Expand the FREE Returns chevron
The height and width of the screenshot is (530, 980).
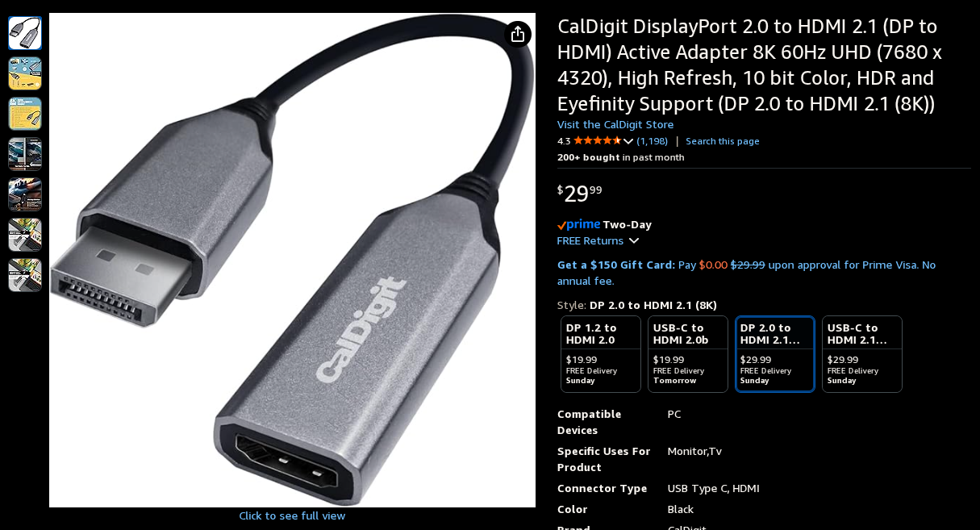point(634,240)
